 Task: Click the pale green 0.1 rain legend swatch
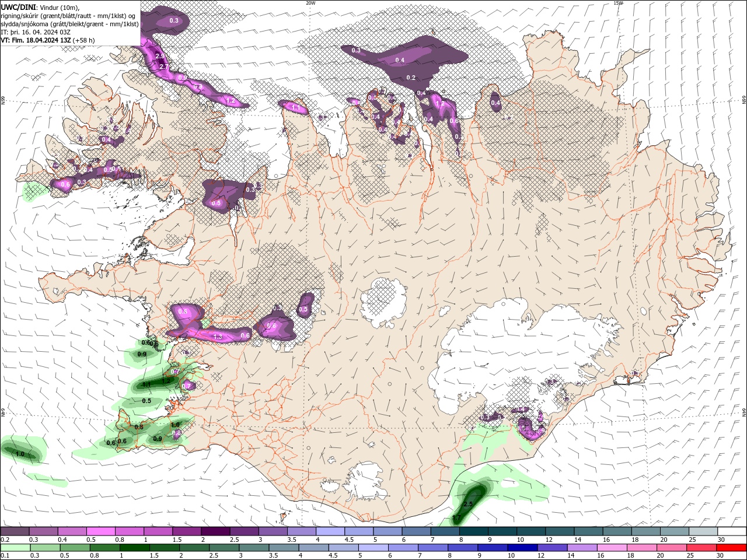15,548
